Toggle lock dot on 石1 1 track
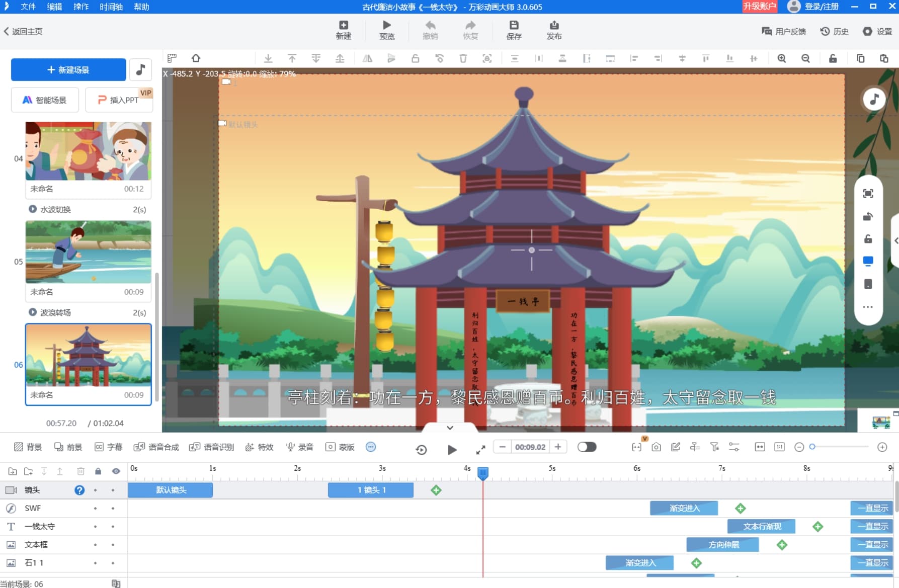Screen dimensions: 899x588 95,563
